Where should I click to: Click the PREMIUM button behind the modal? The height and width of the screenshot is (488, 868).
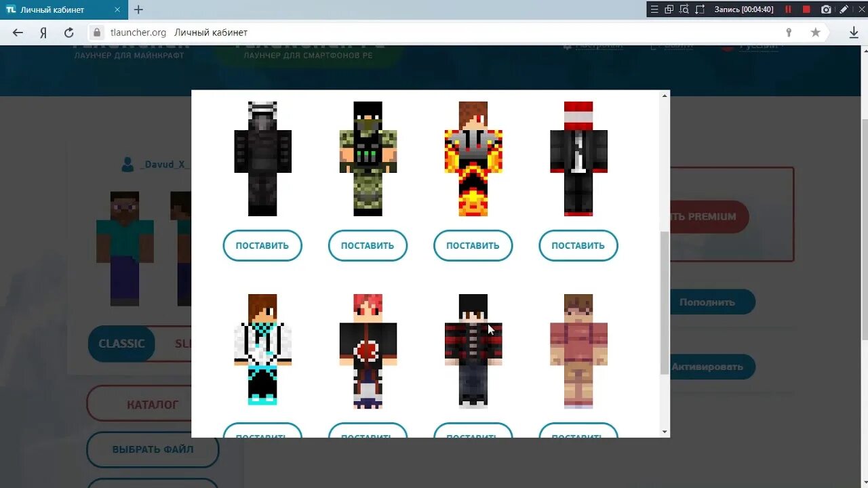709,216
